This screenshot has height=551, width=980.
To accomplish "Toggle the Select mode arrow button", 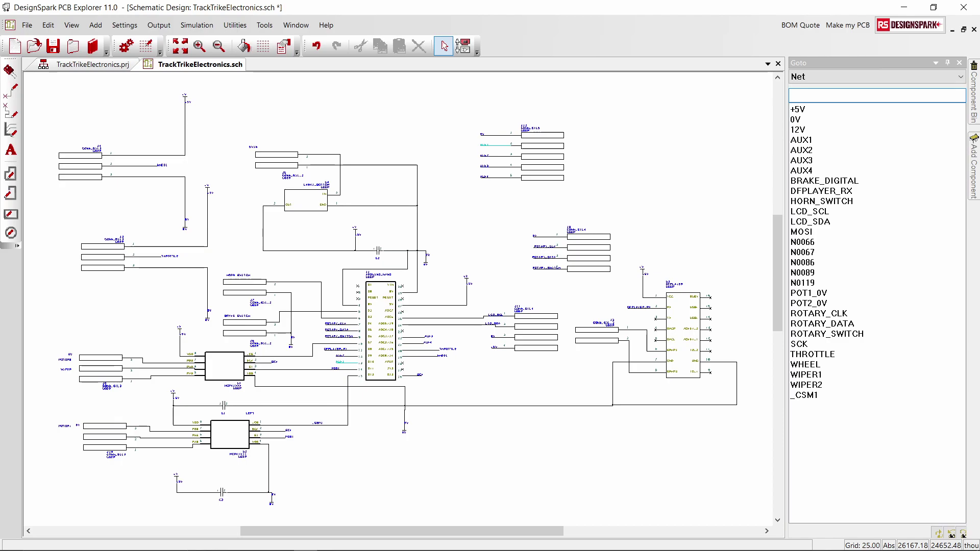I will [x=444, y=46].
